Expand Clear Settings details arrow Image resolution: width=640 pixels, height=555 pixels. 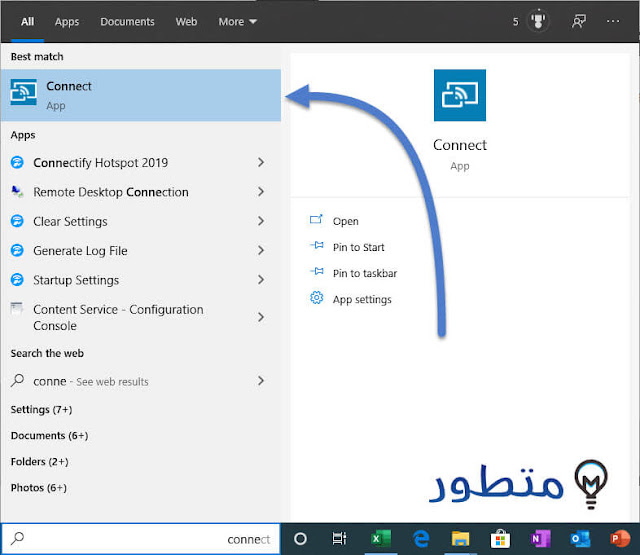point(261,221)
